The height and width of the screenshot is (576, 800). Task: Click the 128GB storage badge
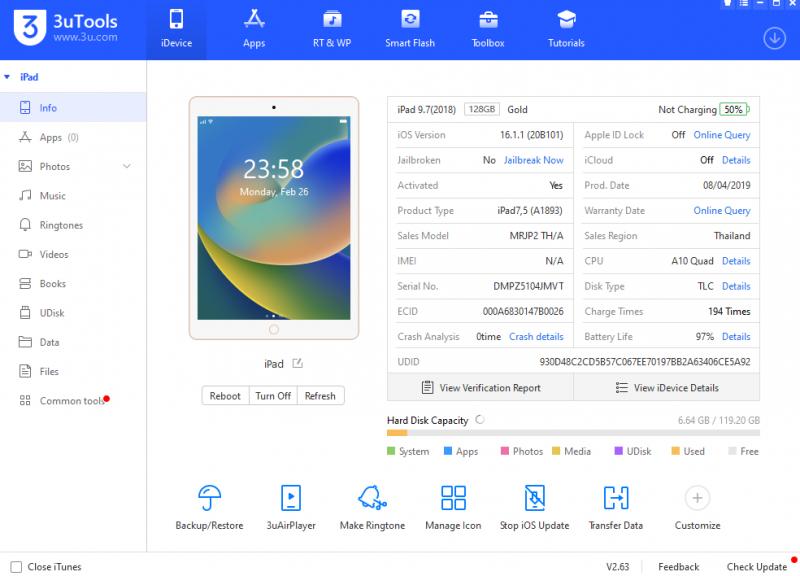pyautogui.click(x=482, y=109)
